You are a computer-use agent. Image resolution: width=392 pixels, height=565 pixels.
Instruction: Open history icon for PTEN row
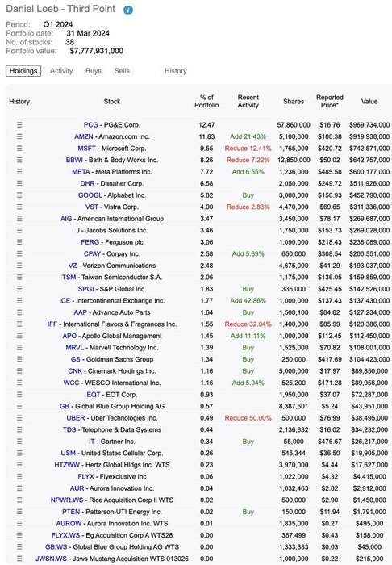[x=19, y=511]
